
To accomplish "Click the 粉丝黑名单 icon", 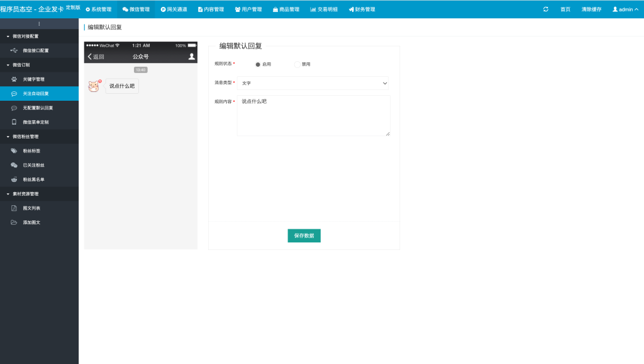I will point(14,179).
